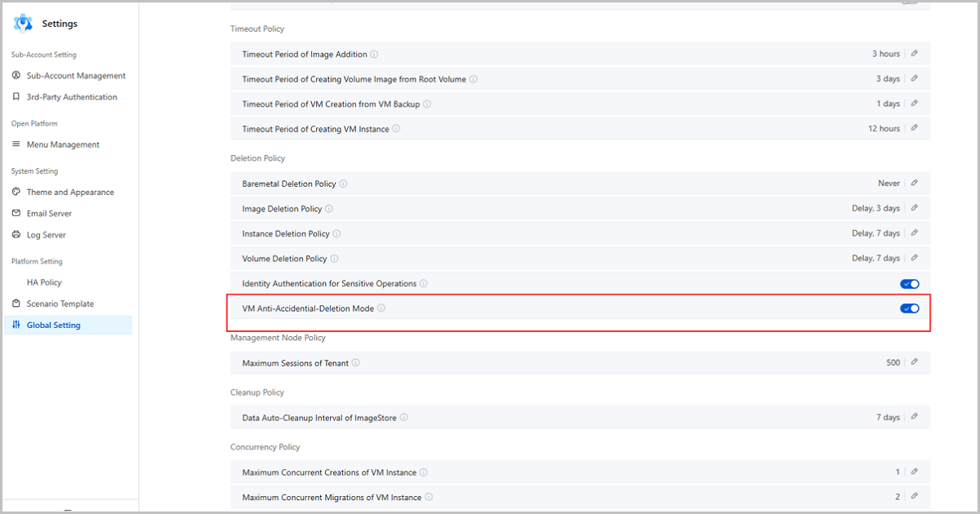Screen dimensions: 980x514
Task: Select Scenario Template in sidebar
Action: coord(60,304)
